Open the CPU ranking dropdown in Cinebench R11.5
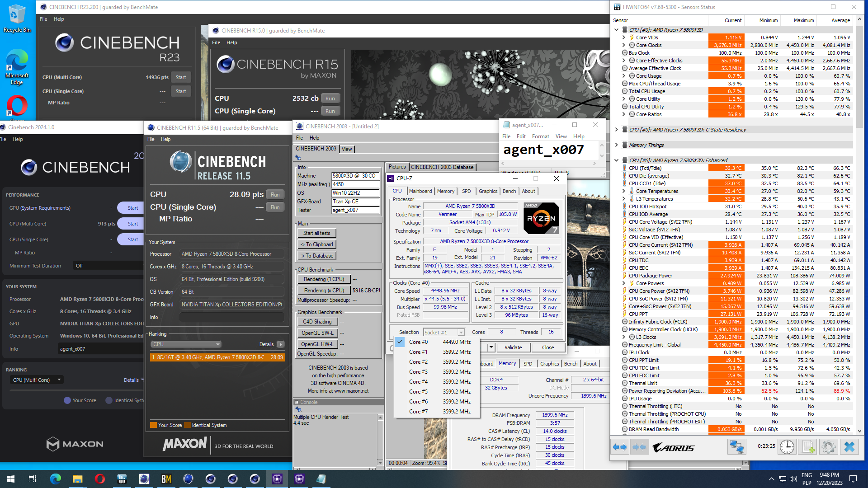The width and height of the screenshot is (868, 488). (186, 344)
